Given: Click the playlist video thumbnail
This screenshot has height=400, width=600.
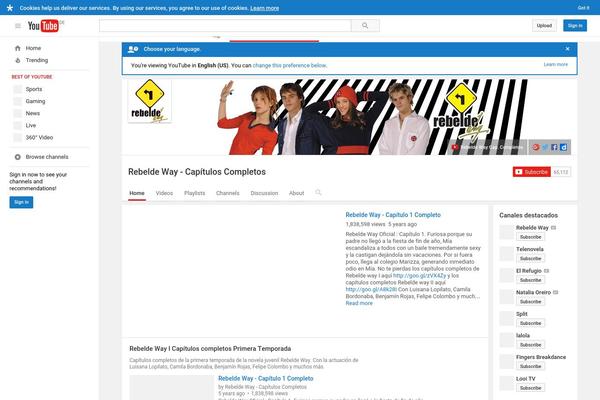Looking at the screenshot, I should click(171, 387).
